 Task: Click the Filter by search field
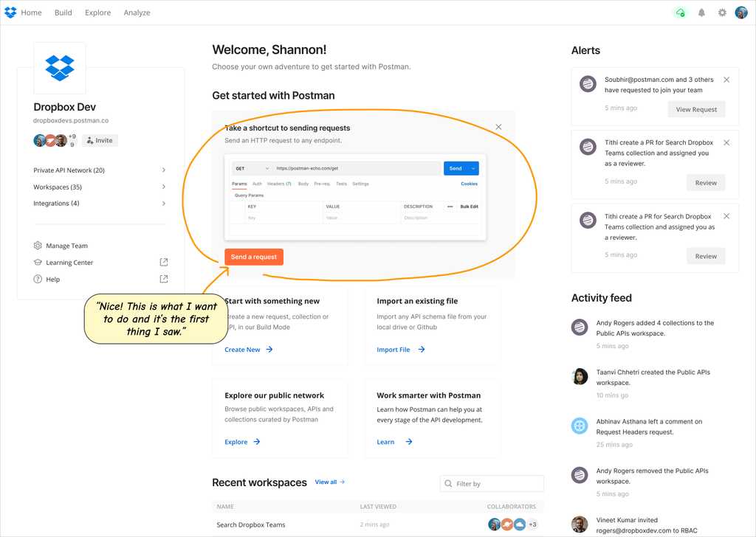click(492, 484)
